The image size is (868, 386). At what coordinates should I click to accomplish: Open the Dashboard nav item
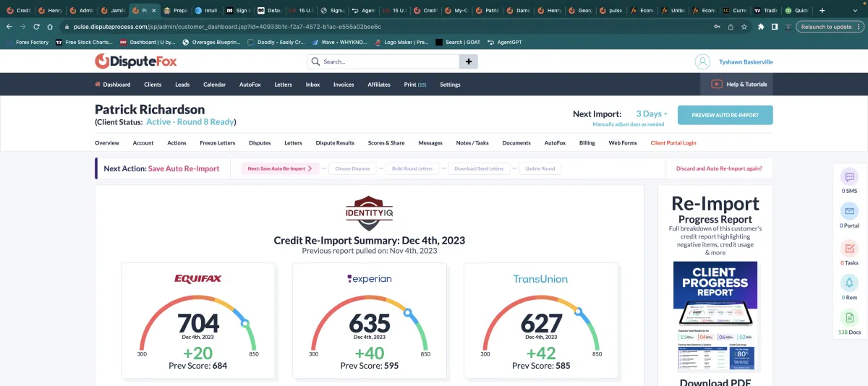pos(113,85)
